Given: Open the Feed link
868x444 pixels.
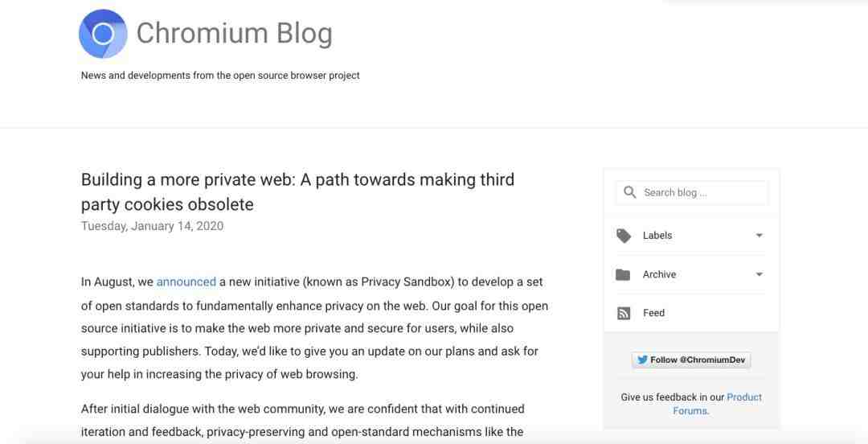Looking at the screenshot, I should coord(653,313).
